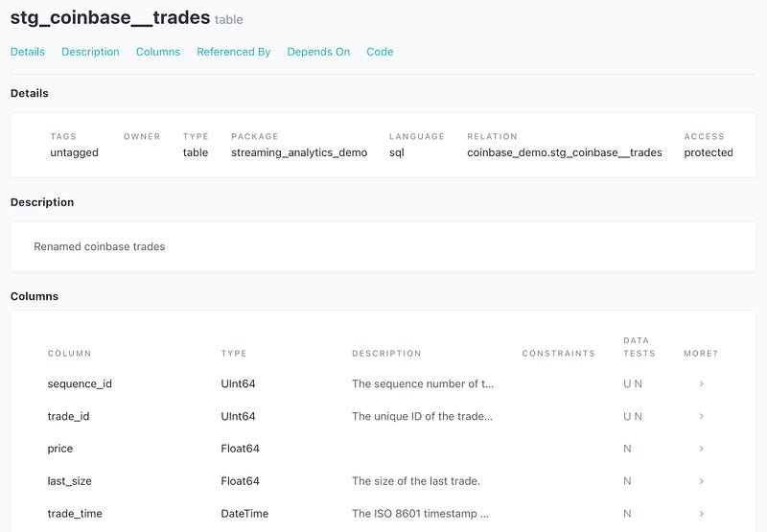Select the trade_id column name
The image size is (767, 532).
[x=68, y=416]
